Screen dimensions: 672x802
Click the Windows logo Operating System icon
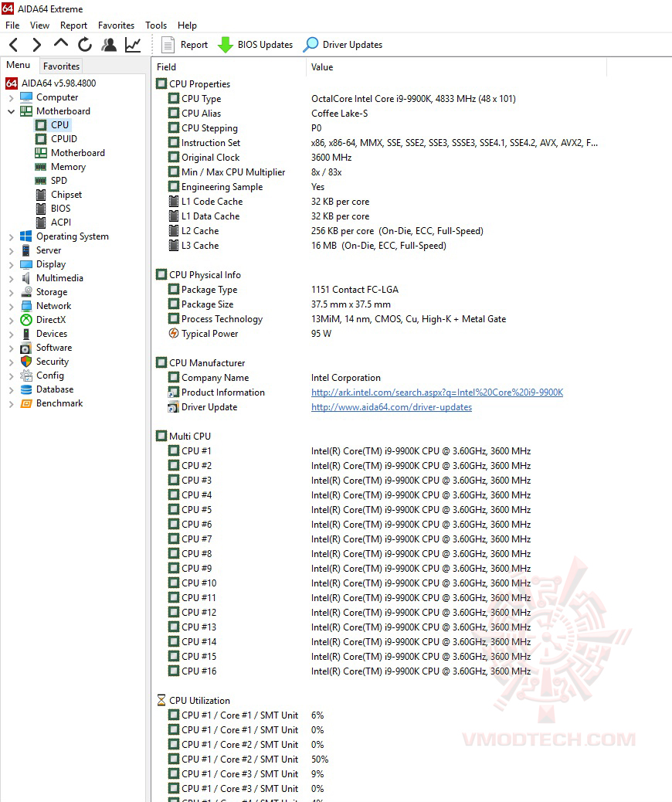pyautogui.click(x=26, y=236)
